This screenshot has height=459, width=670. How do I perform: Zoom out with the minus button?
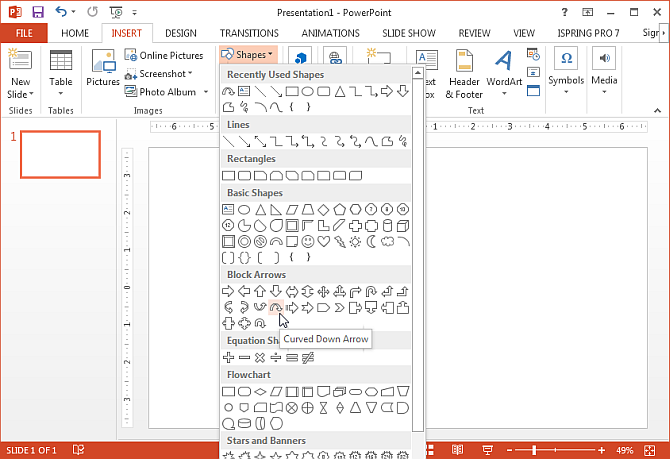tap(509, 450)
